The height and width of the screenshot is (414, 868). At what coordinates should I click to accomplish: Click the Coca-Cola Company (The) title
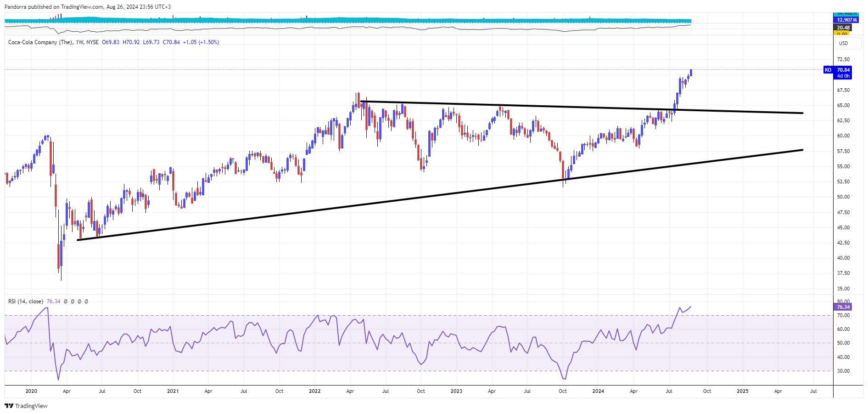point(40,42)
